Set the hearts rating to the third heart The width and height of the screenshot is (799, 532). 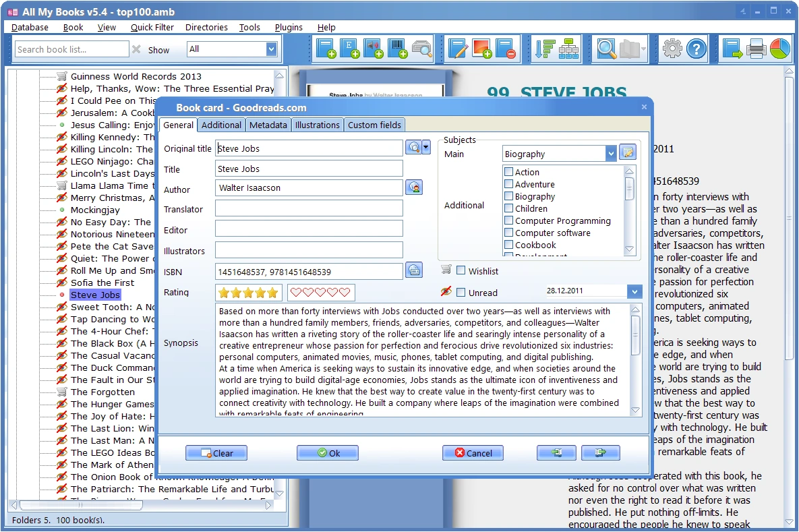(x=320, y=293)
